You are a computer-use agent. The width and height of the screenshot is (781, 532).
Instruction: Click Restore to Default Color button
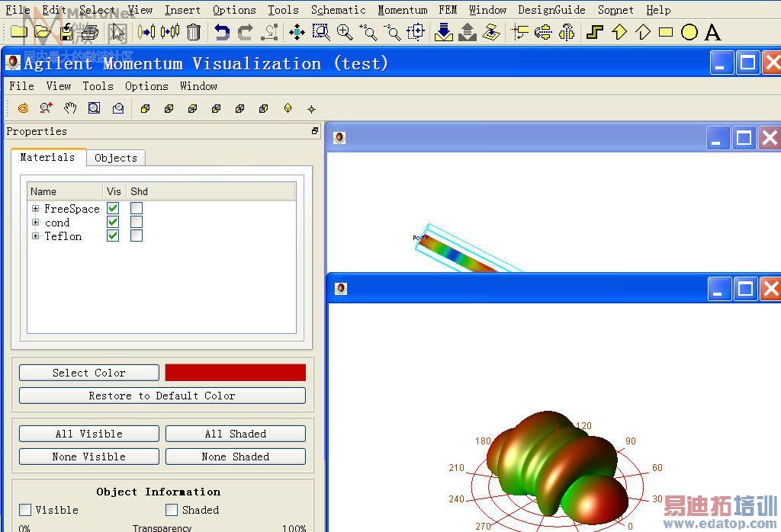point(162,396)
